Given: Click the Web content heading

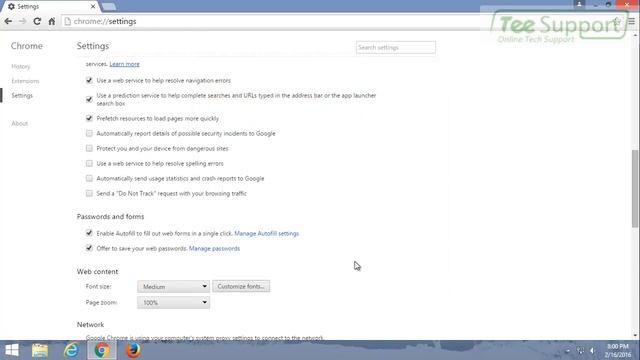Looking at the screenshot, I should pos(97,272).
